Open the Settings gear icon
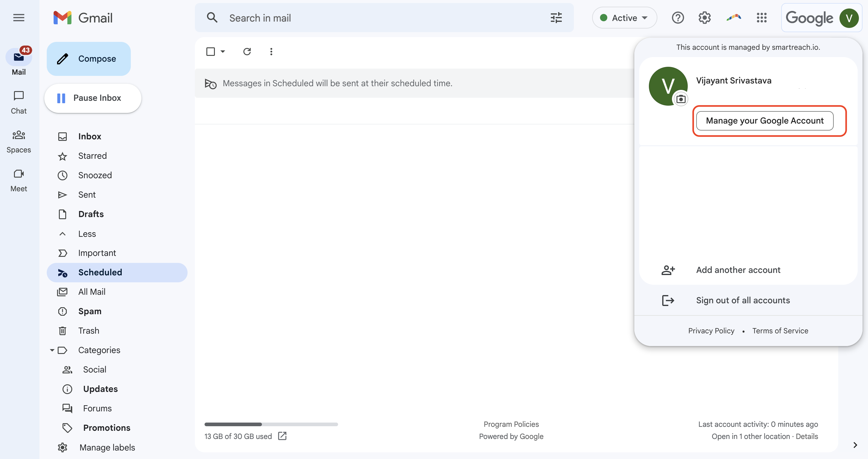This screenshot has width=868, height=459. 704,18
